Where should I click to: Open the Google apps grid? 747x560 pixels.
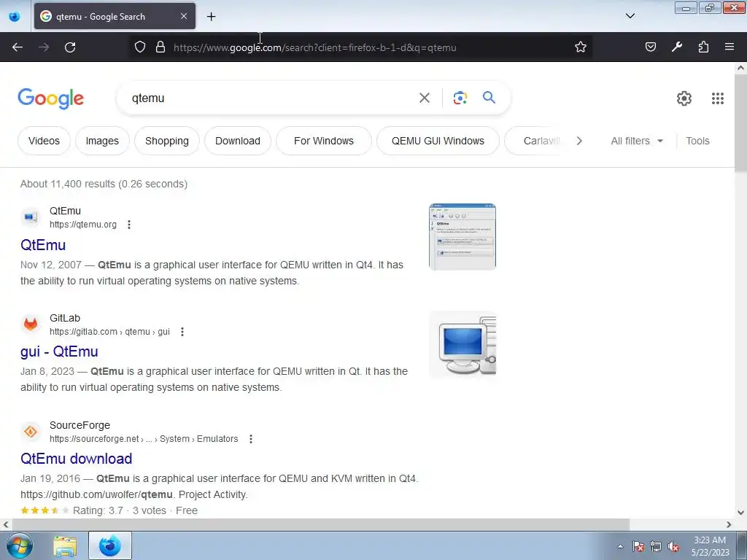pos(718,98)
